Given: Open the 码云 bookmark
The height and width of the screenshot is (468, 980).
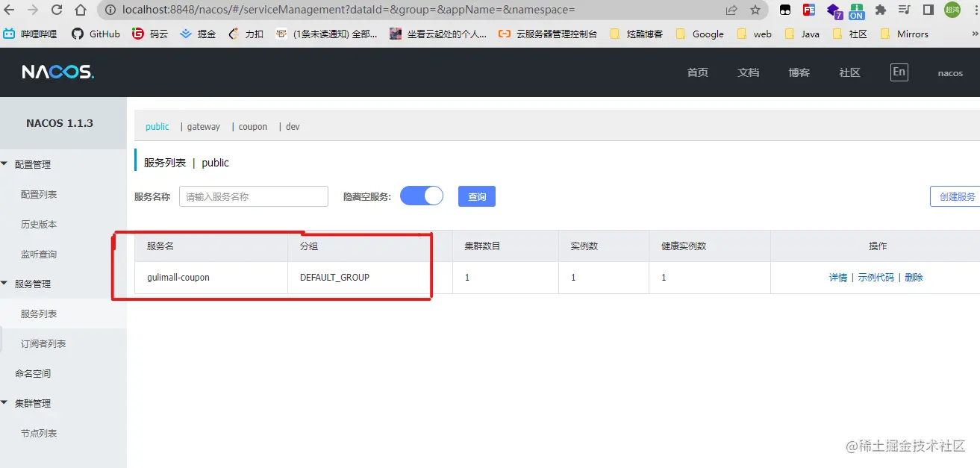Looking at the screenshot, I should coord(150,34).
